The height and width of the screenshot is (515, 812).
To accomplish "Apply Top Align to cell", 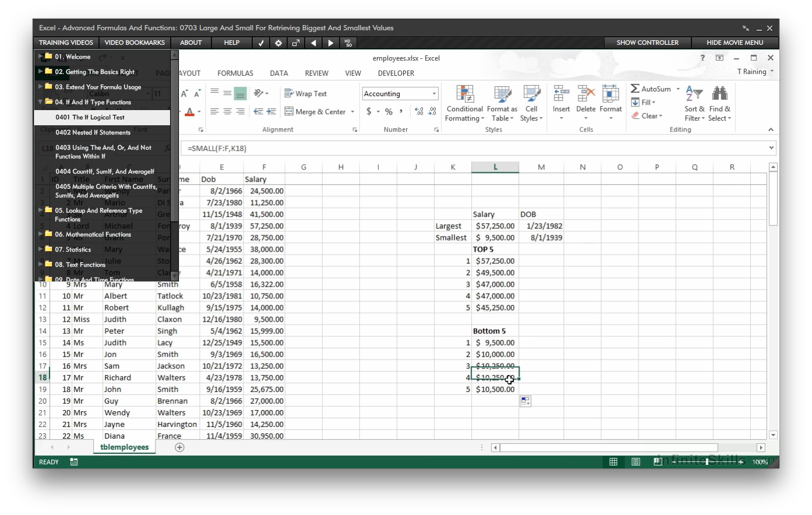I will point(214,93).
